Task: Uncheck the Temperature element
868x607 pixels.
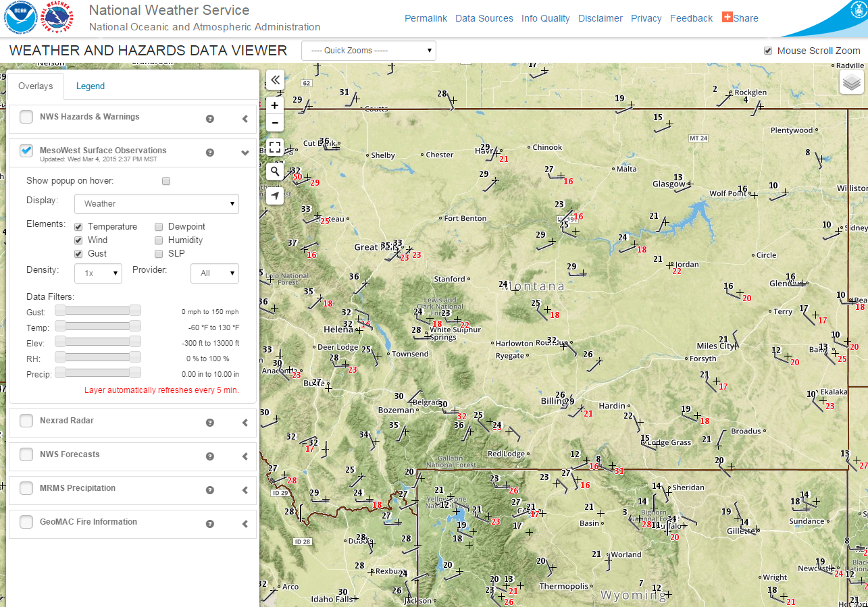Action: pyautogui.click(x=79, y=227)
